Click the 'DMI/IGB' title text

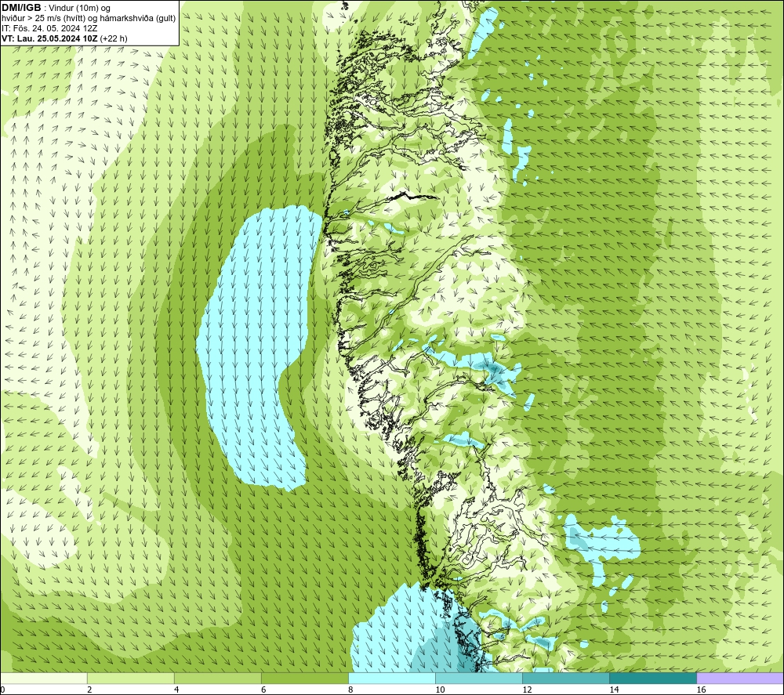point(21,8)
